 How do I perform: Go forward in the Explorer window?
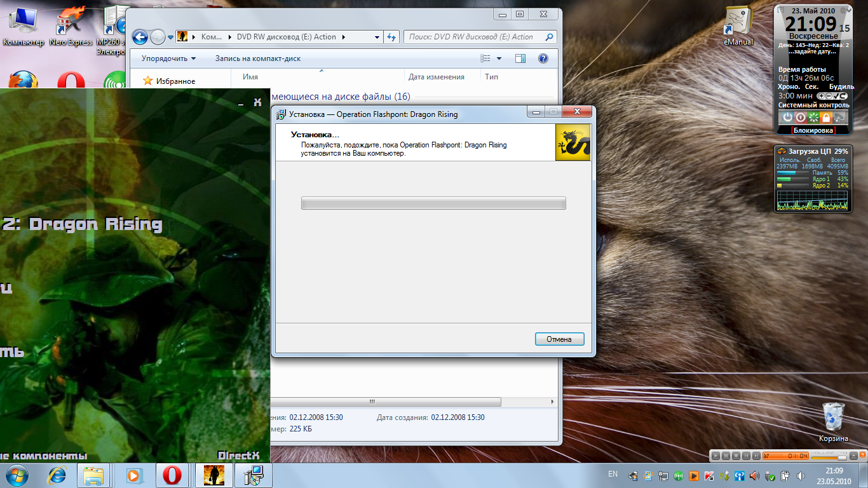(x=158, y=37)
